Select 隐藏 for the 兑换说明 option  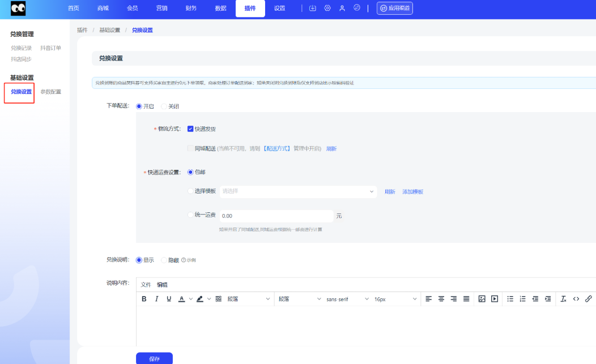[164, 260]
